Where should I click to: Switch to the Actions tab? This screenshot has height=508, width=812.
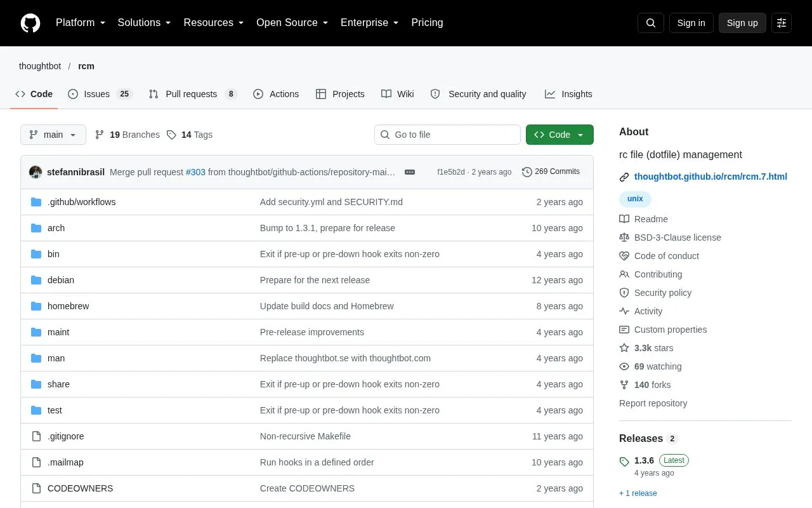click(276, 94)
